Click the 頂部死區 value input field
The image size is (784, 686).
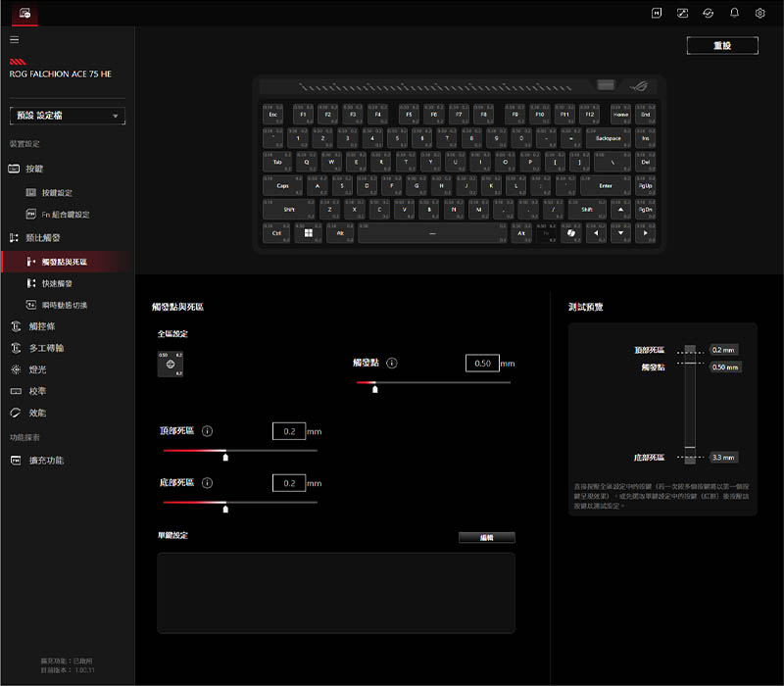288,431
